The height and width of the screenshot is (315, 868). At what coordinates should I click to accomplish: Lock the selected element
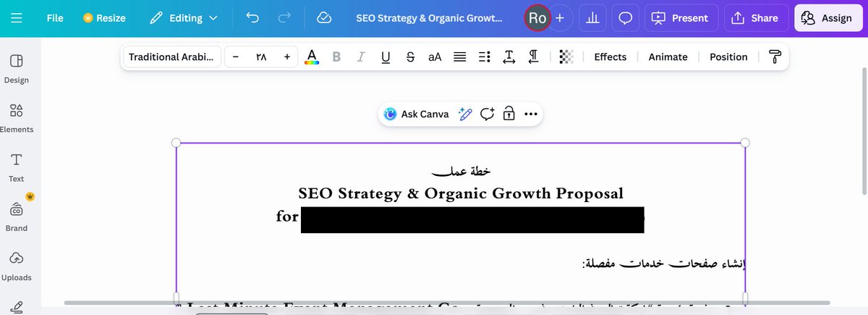(509, 114)
